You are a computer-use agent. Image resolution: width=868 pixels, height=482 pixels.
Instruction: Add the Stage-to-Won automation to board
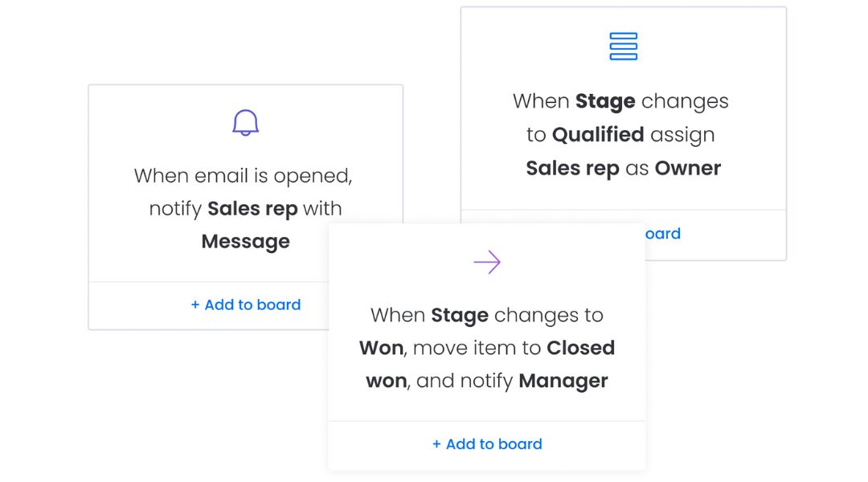pos(487,443)
